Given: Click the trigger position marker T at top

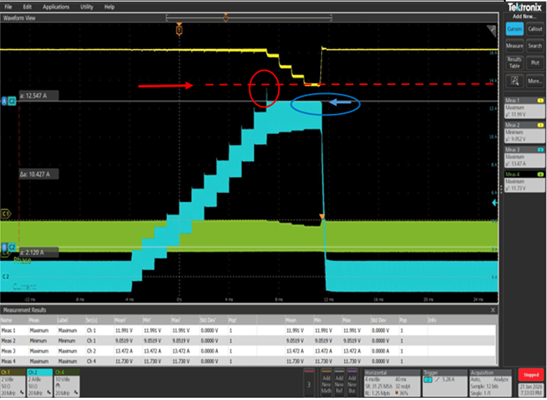Looking at the screenshot, I should point(179,30).
